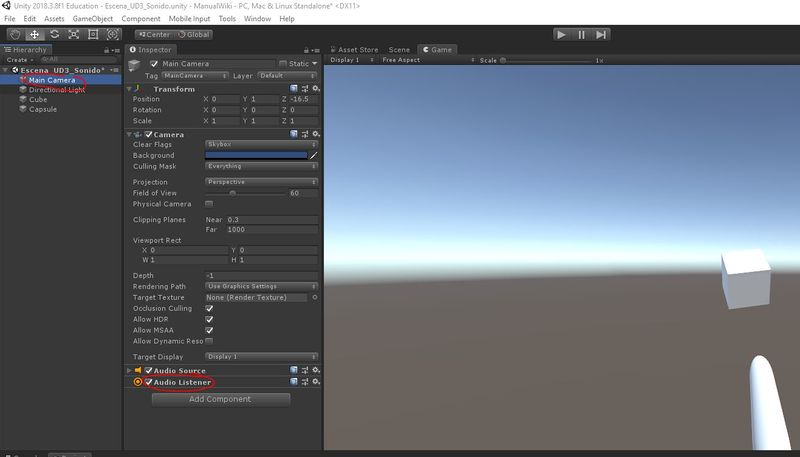Switch to the Asset Store tab

354,49
